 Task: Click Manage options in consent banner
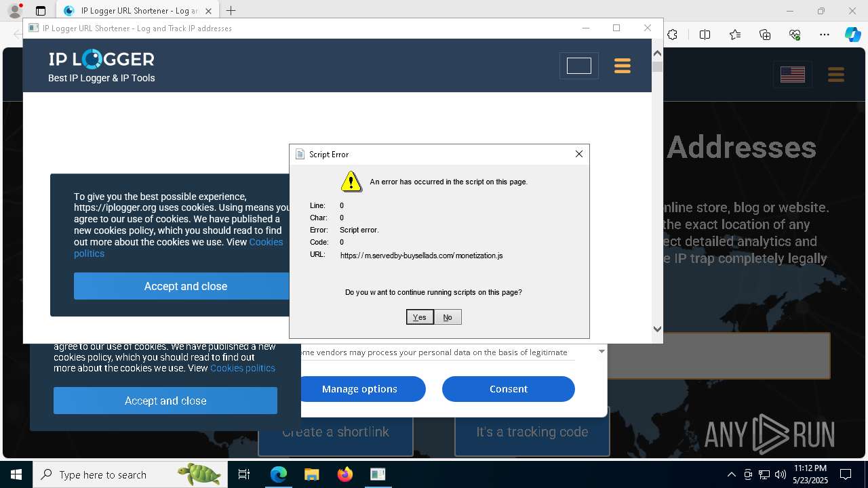[359, 389]
